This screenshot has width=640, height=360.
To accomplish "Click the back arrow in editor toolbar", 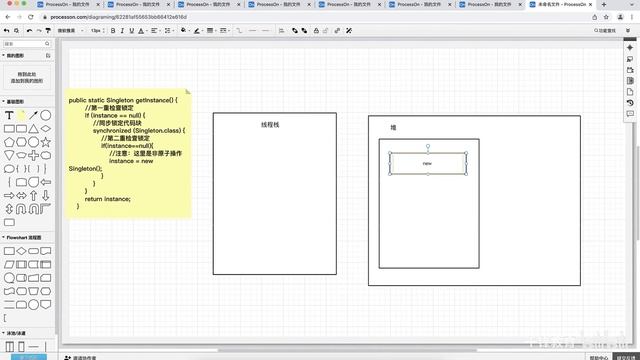I will click(7, 31).
